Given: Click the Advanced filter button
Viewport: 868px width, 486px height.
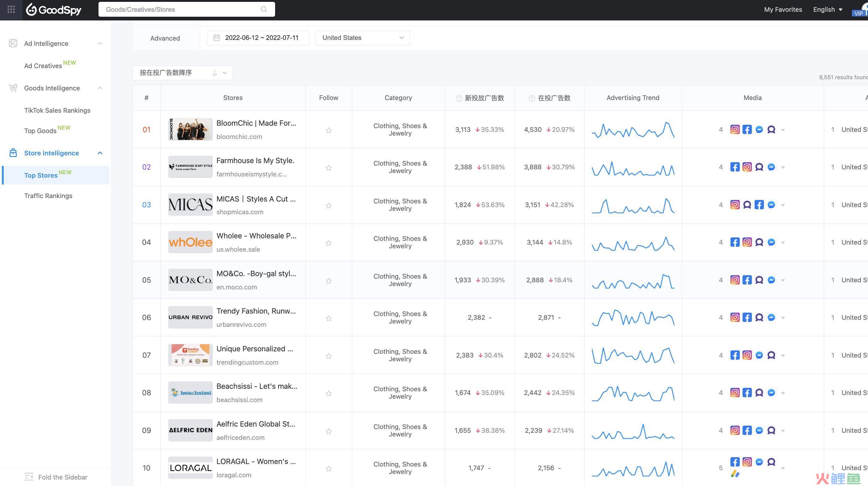Looking at the screenshot, I should tap(164, 37).
